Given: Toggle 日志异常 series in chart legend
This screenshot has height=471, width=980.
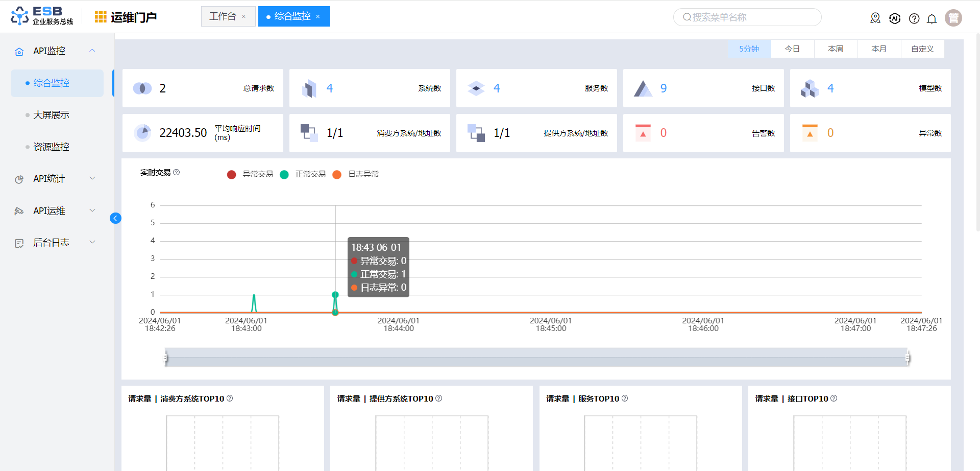Looking at the screenshot, I should [x=356, y=174].
